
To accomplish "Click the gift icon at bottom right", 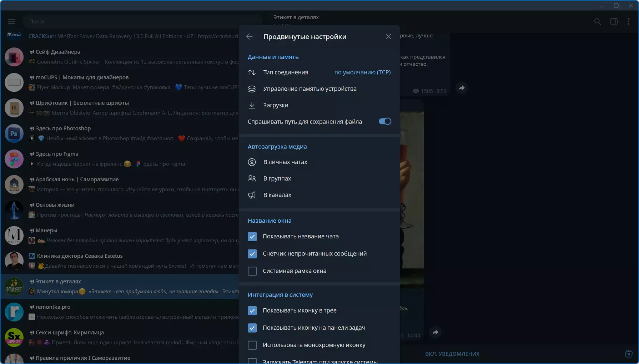I will pyautogui.click(x=629, y=354).
